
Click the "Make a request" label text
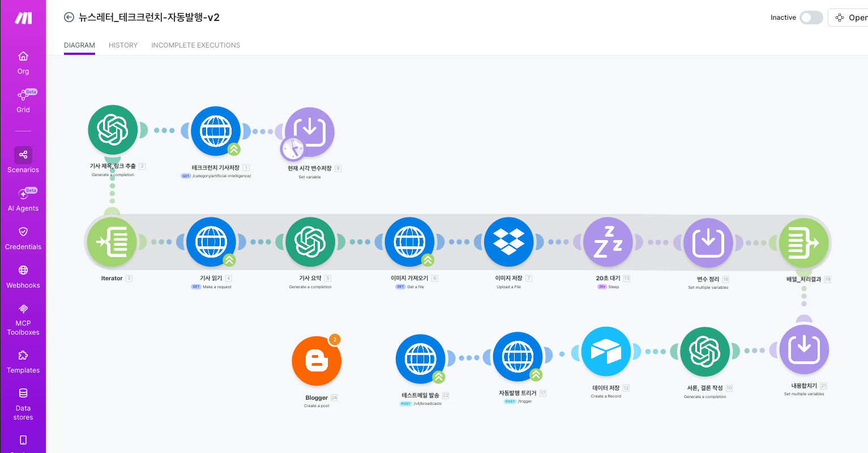tap(217, 287)
